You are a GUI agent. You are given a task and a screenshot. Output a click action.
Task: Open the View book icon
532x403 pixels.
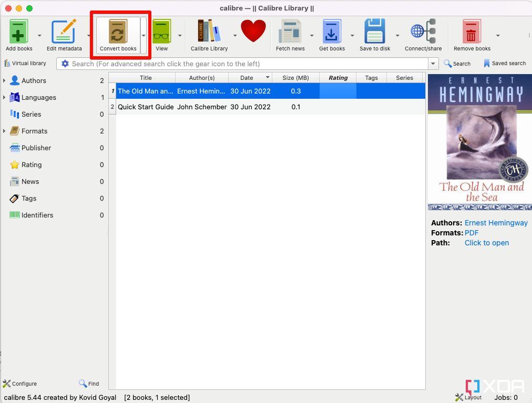161,31
